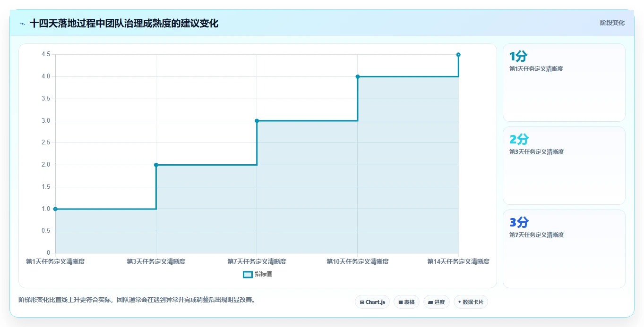Toggle the 指标值 legend swatch
Viewport: 644px width, 327px height.
point(248,274)
